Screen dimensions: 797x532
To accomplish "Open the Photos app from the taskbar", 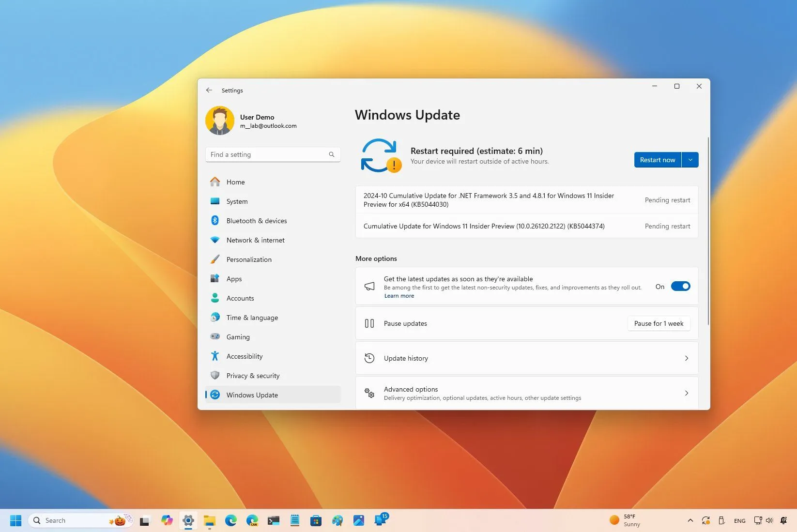I will (359, 520).
